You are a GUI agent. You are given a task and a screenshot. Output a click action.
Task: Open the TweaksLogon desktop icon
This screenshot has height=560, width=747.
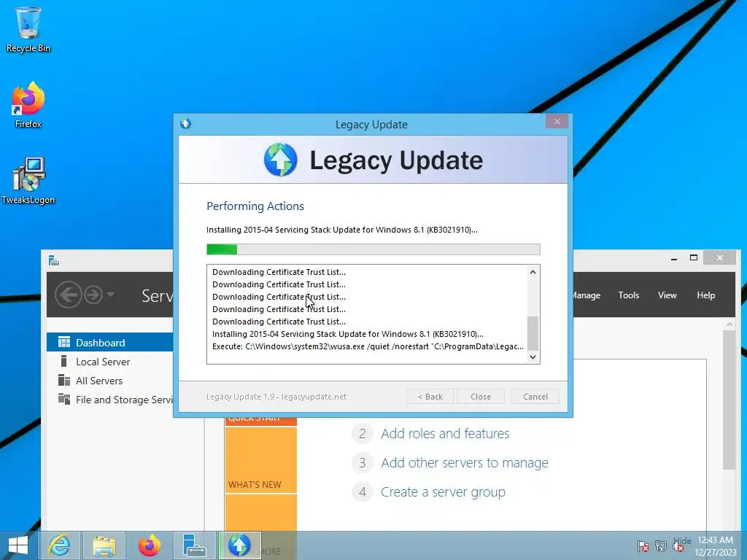pyautogui.click(x=28, y=181)
